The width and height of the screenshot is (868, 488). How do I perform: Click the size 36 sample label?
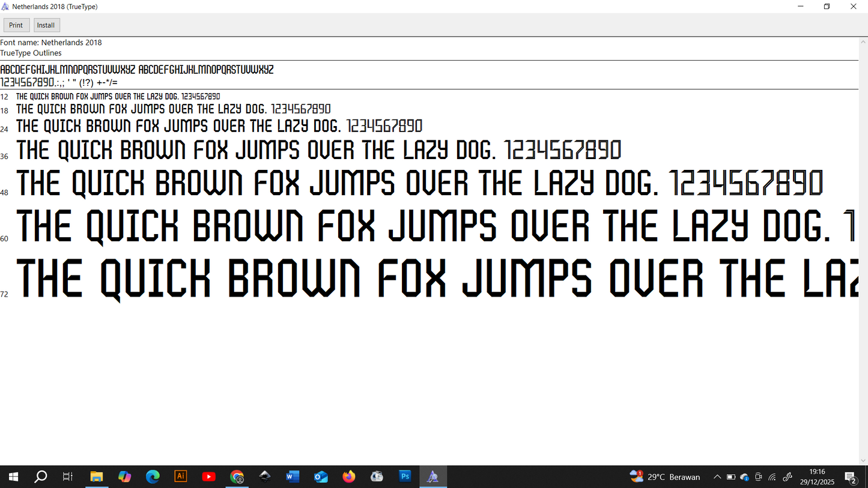pos(4,156)
